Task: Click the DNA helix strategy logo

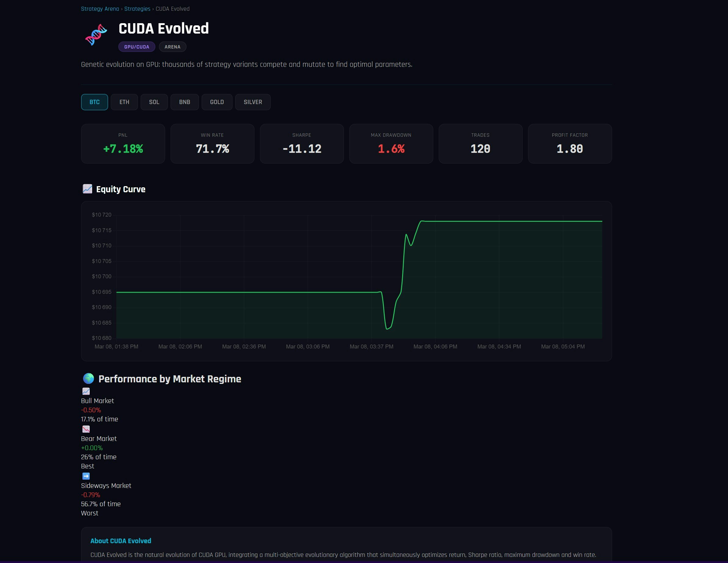Action: (96, 35)
